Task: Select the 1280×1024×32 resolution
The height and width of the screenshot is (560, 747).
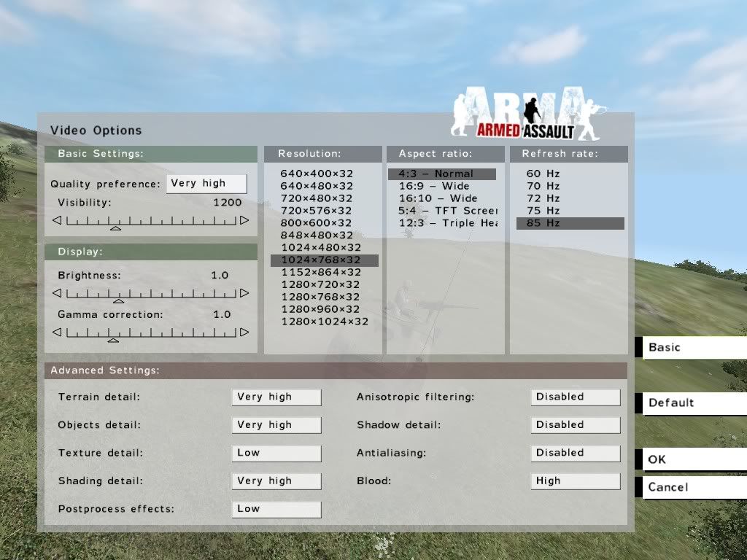Action: [x=325, y=322]
